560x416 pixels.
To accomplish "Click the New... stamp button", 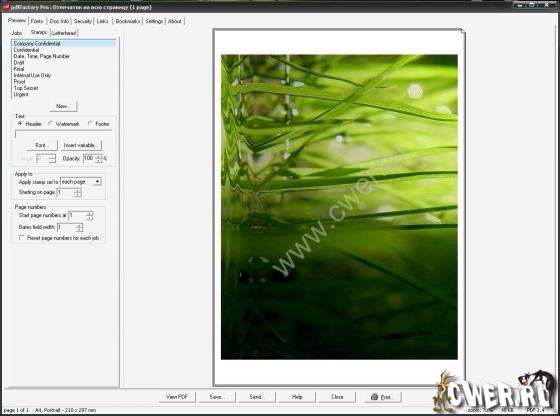I will click(x=63, y=106).
